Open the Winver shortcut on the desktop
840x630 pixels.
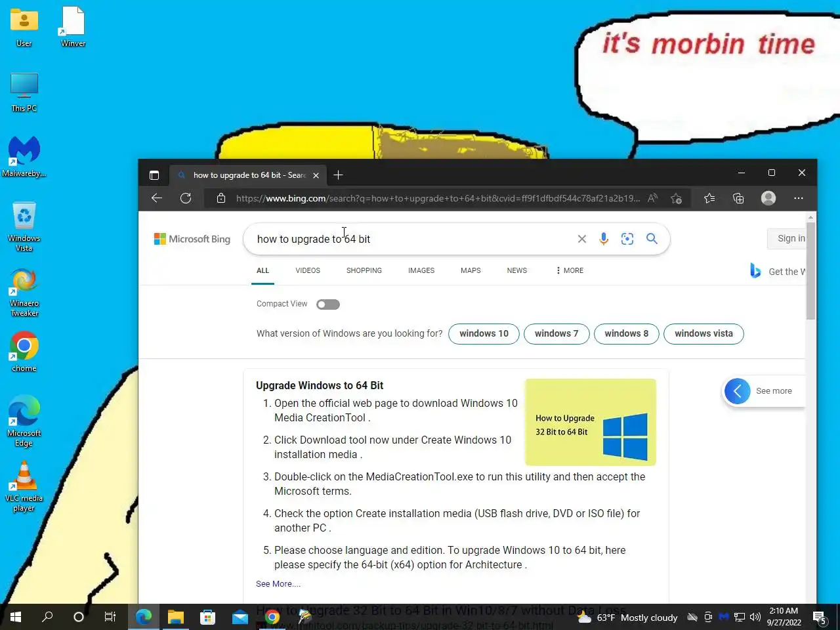point(73,27)
